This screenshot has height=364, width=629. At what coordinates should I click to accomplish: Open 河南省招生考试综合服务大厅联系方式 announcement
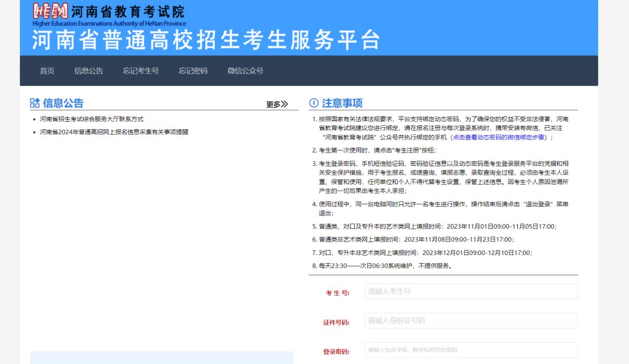click(x=92, y=119)
